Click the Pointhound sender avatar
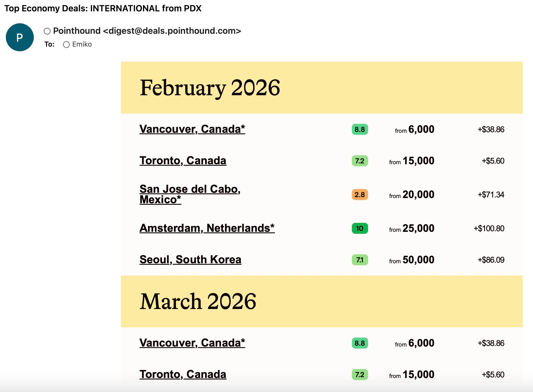Image resolution: width=533 pixels, height=392 pixels. [20, 37]
